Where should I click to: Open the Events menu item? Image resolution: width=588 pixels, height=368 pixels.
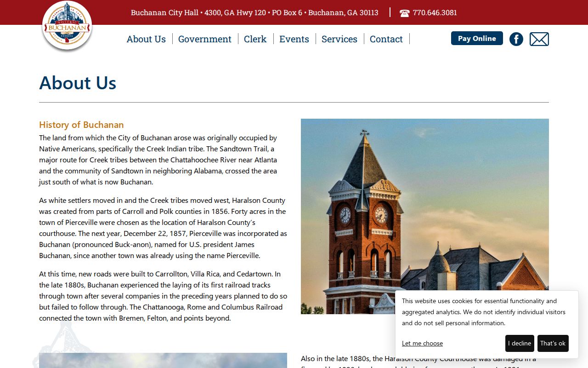(294, 39)
